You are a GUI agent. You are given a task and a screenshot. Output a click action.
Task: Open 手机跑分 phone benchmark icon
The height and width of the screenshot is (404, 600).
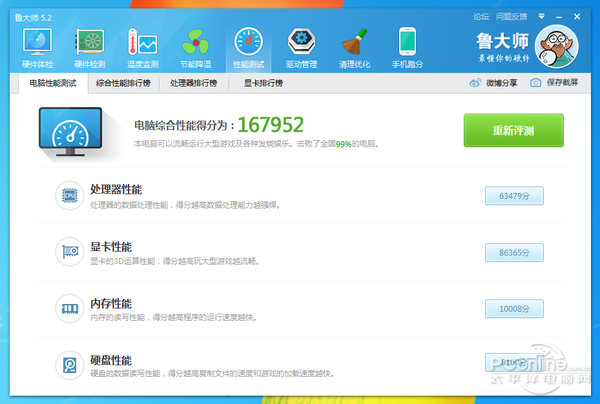tap(407, 41)
